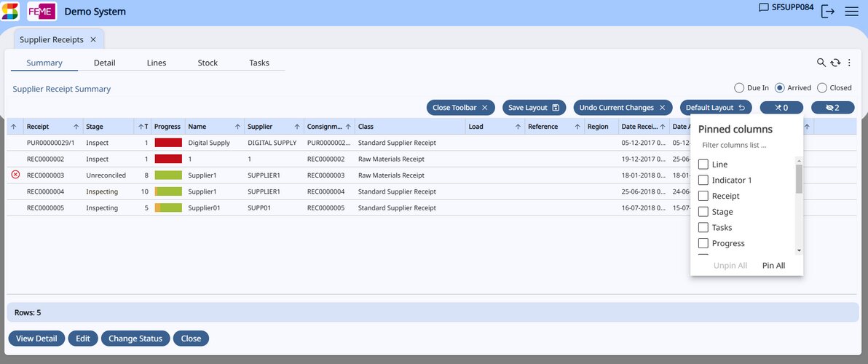Open the three-dot more options menu
The height and width of the screenshot is (364, 868).
coord(849,63)
